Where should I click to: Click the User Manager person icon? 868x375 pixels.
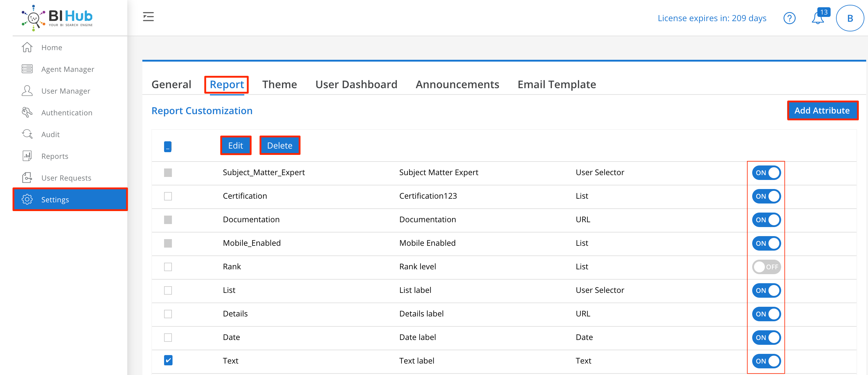pyautogui.click(x=27, y=91)
